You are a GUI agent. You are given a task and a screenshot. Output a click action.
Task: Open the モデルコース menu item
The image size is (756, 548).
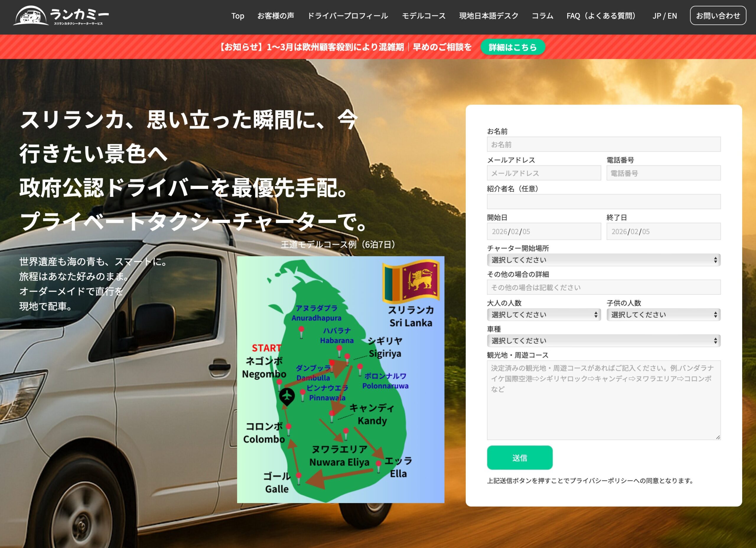(x=423, y=16)
